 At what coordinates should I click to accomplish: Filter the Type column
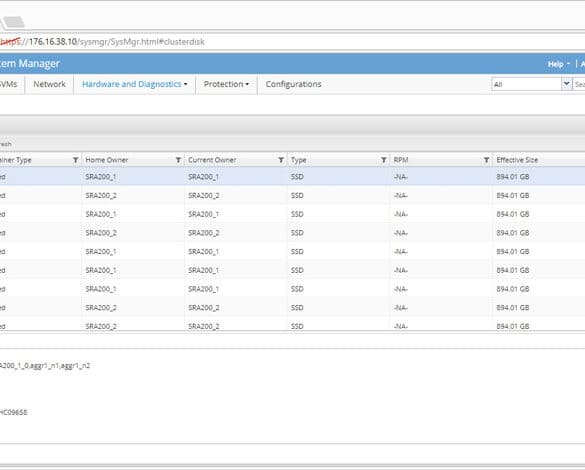click(x=384, y=160)
